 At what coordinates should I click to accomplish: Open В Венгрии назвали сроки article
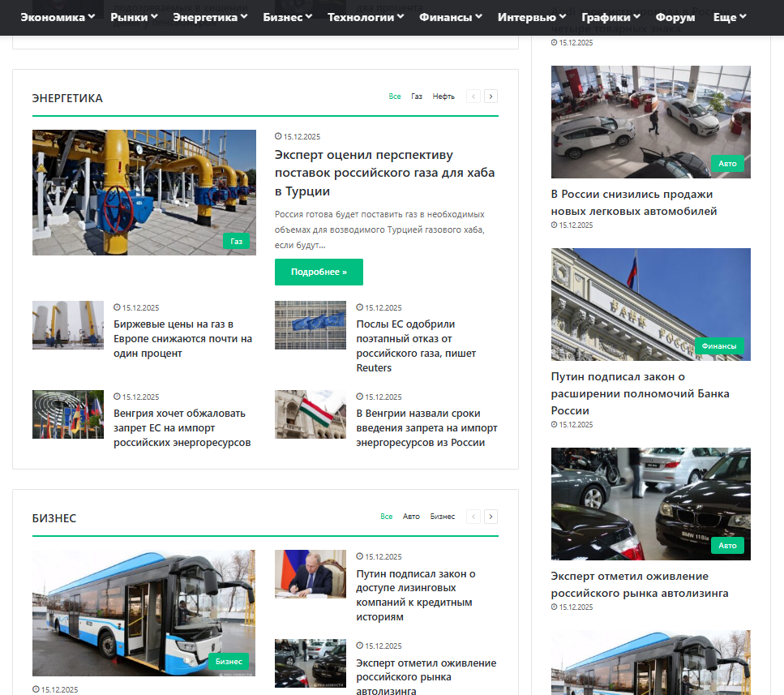tap(426, 428)
